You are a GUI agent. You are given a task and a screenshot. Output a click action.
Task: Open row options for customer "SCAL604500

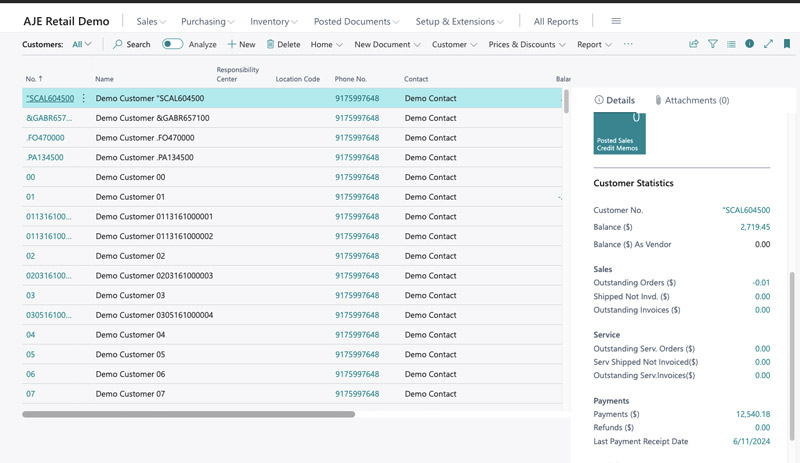click(84, 99)
